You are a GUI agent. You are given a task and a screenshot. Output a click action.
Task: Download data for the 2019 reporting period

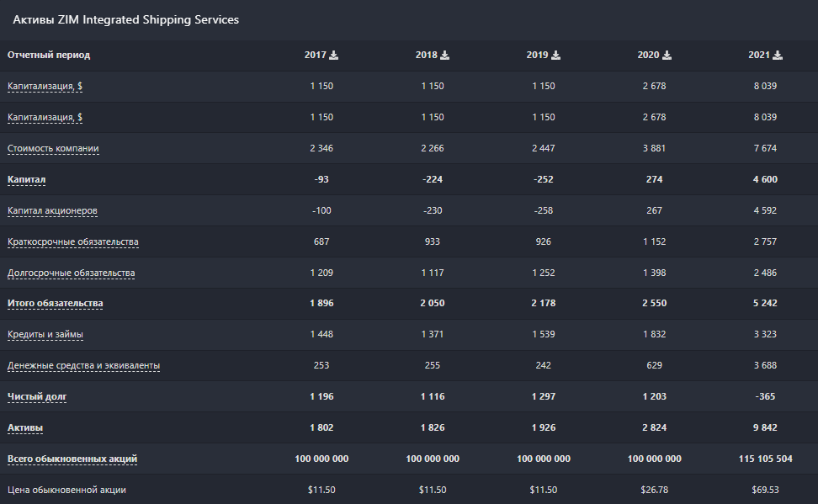pyautogui.click(x=556, y=54)
